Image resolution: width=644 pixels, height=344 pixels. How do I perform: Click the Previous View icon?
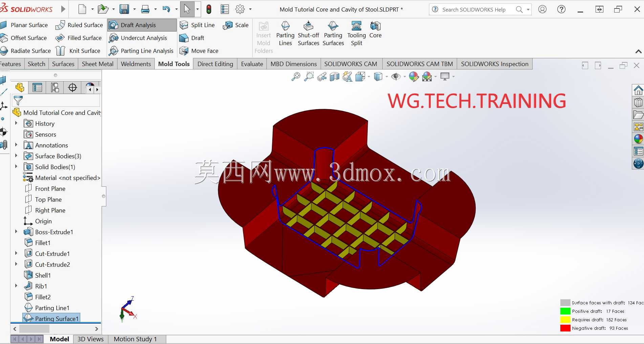[x=322, y=77]
